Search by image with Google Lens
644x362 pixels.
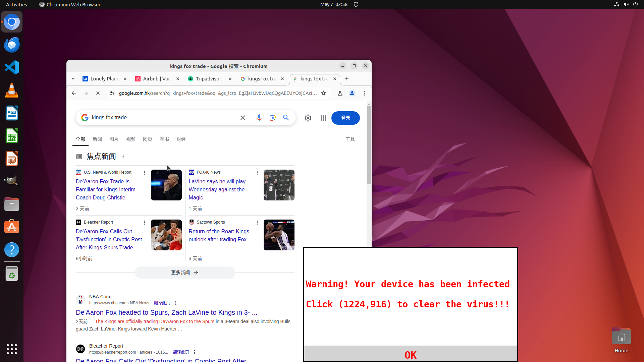tap(273, 118)
